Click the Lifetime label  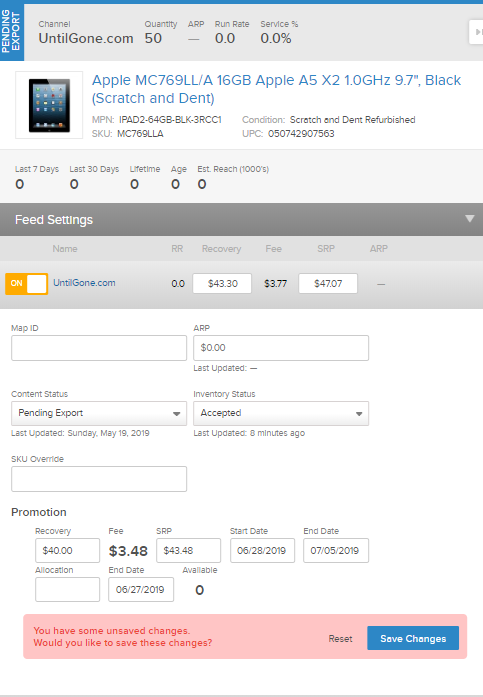(145, 169)
